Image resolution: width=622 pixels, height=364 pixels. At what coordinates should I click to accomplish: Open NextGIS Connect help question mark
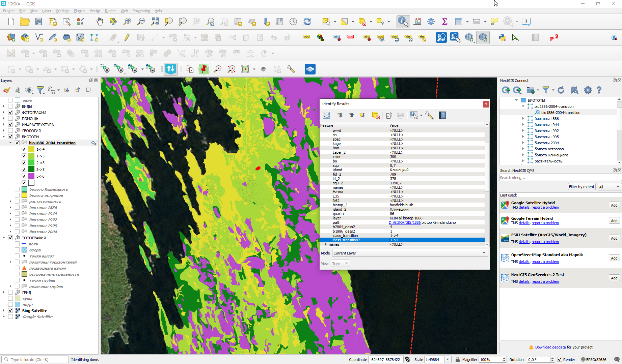point(599,90)
